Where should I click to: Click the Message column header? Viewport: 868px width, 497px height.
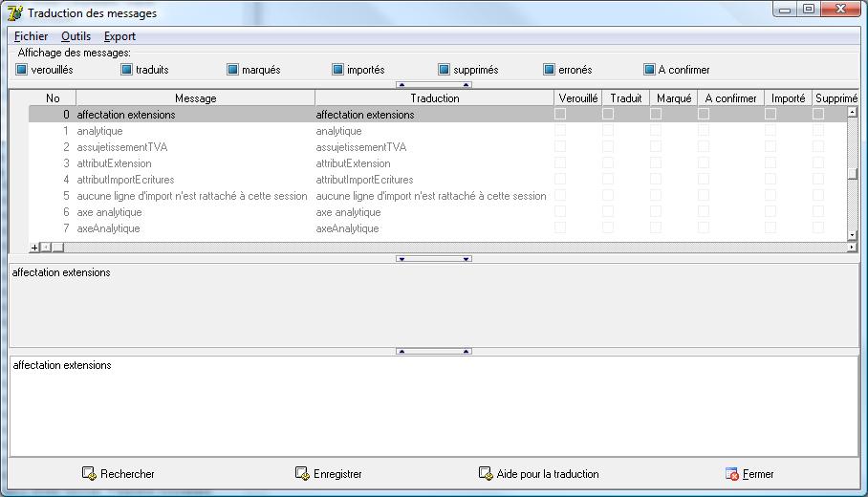pyautogui.click(x=195, y=97)
